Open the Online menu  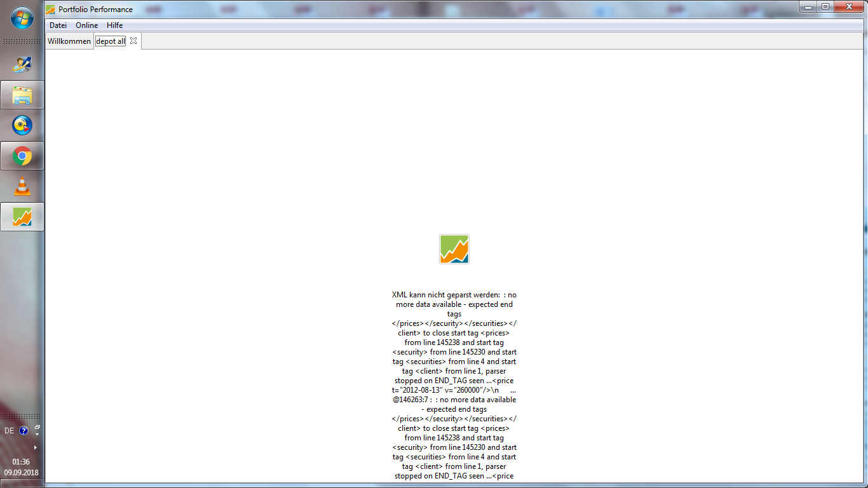[x=86, y=25]
